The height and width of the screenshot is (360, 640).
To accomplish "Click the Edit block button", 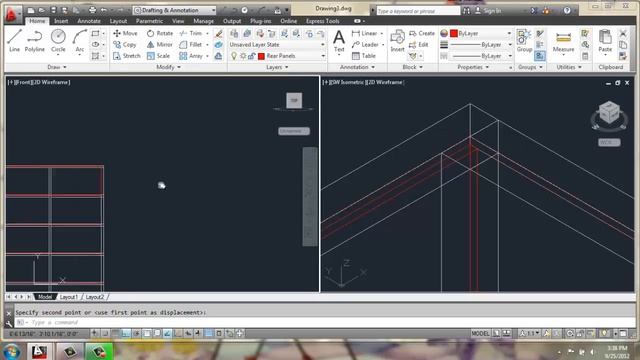I will pyautogui.click(x=419, y=44).
